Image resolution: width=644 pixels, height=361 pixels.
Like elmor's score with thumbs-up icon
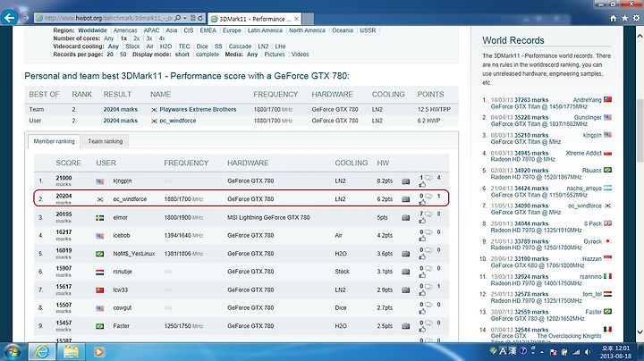[x=422, y=221]
